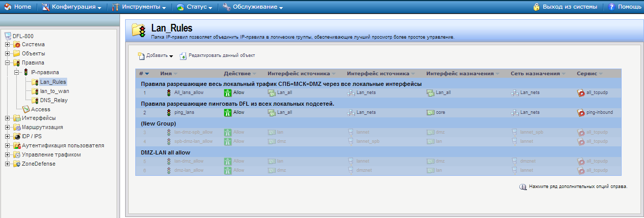Click the hint info icon at bottom right
Viewport: 644px width, 218px height.
pyautogui.click(x=522, y=187)
